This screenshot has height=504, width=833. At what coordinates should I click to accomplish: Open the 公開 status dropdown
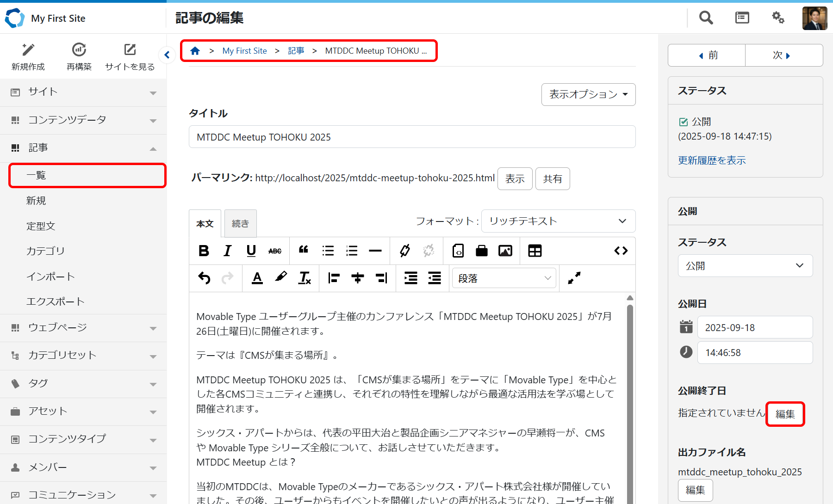coord(745,266)
